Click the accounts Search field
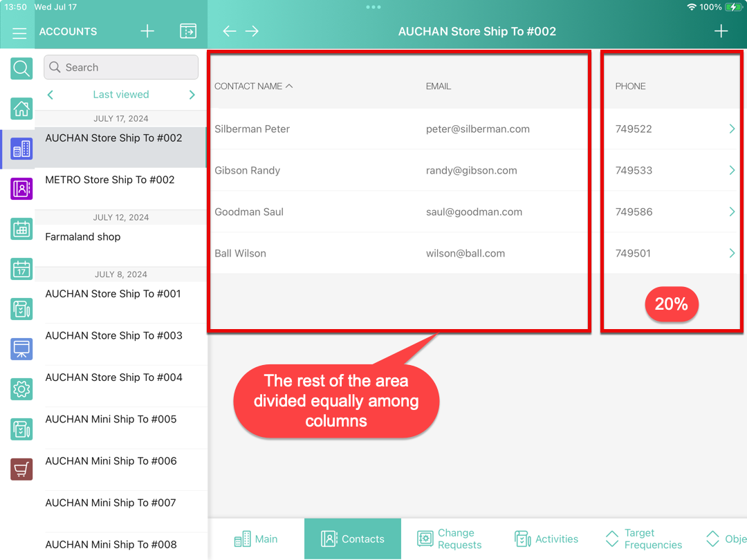Screen dimensions: 747x560 121,67
